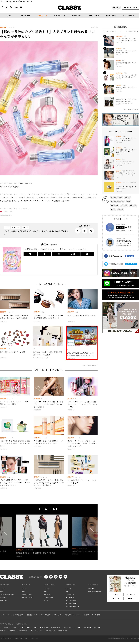This screenshot has width=139, height=644.
Task: Show previous slide in FEATURE carousel
Action: [5, 532]
